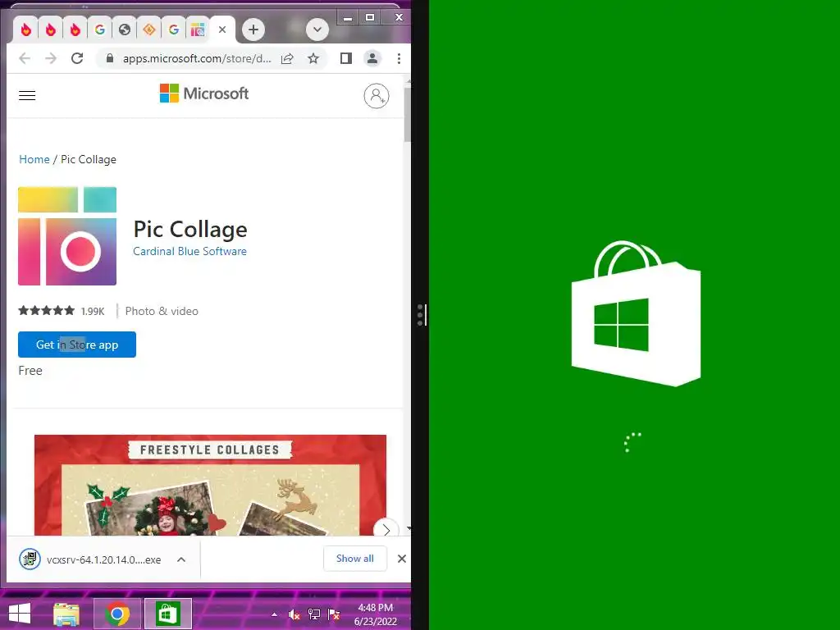Sign in via the account icon

click(377, 96)
